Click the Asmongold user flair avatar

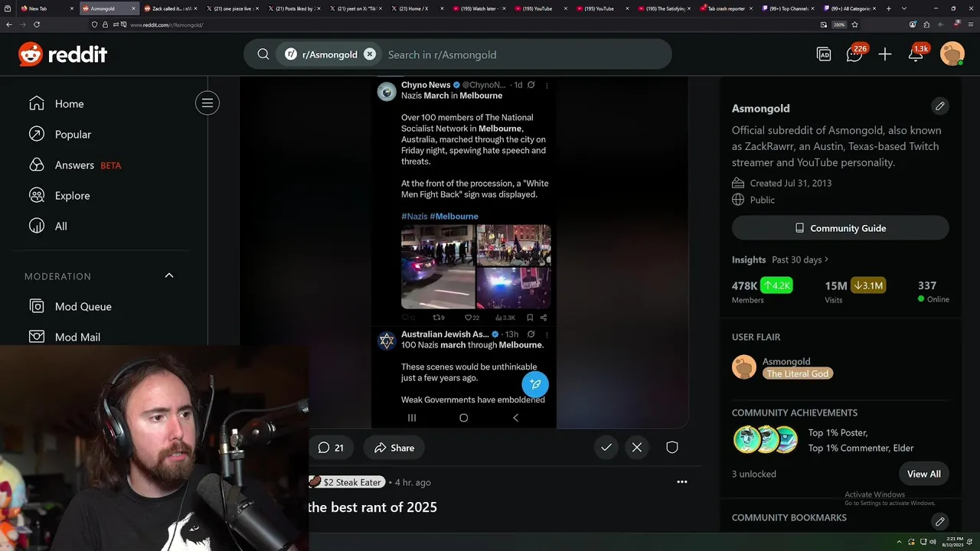pyautogui.click(x=744, y=367)
